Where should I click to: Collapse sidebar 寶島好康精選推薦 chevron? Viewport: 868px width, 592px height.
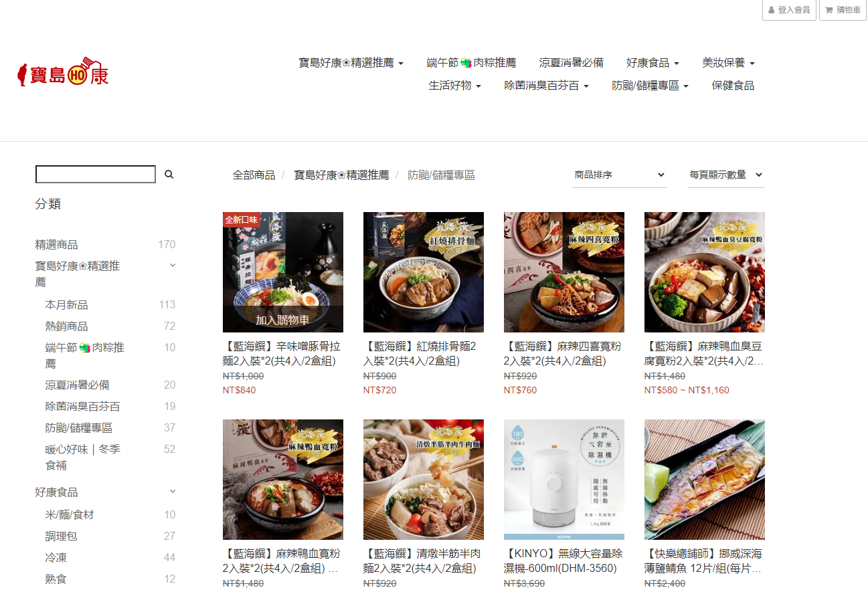pyautogui.click(x=173, y=266)
